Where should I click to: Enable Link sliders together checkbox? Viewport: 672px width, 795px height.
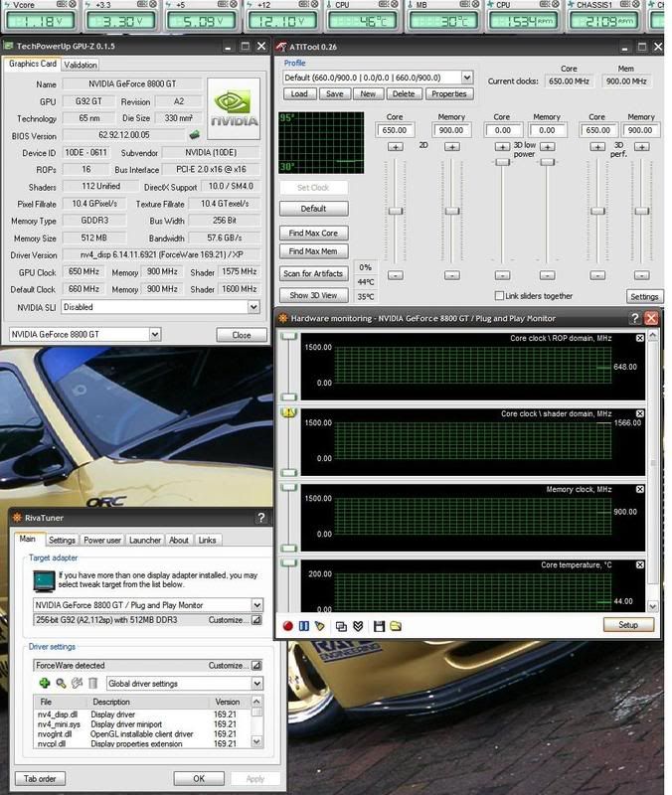pos(500,296)
